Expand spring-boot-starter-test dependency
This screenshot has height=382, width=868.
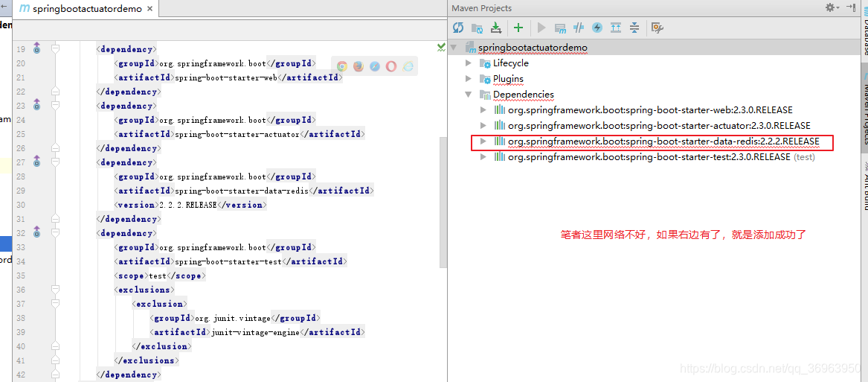pos(483,157)
